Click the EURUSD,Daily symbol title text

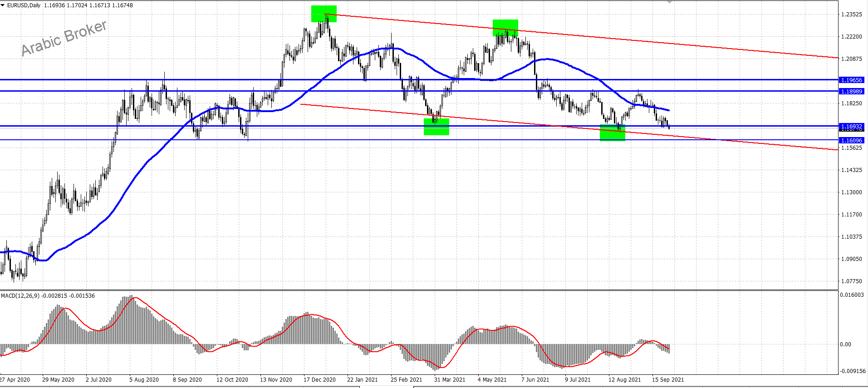point(24,5)
